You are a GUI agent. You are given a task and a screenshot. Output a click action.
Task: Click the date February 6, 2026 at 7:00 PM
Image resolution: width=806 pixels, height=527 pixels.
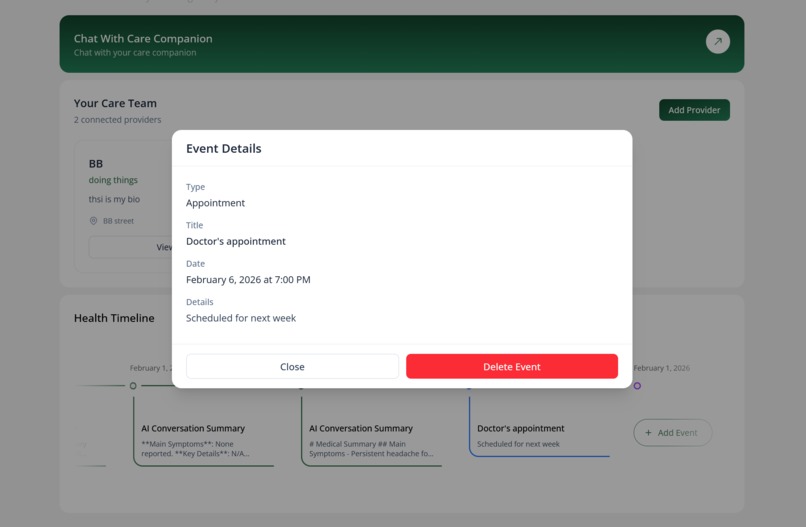248,280
